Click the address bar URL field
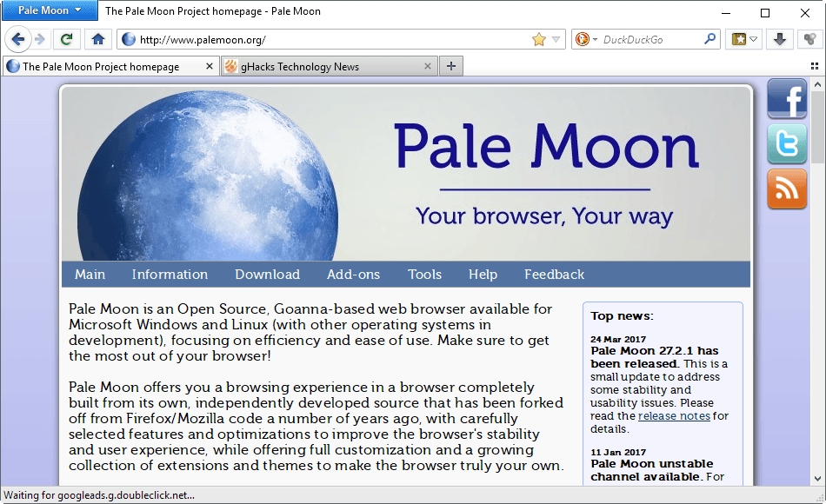 pyautogui.click(x=330, y=39)
